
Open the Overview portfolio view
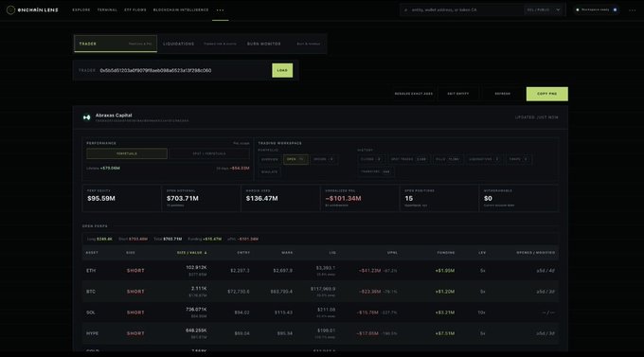click(269, 159)
